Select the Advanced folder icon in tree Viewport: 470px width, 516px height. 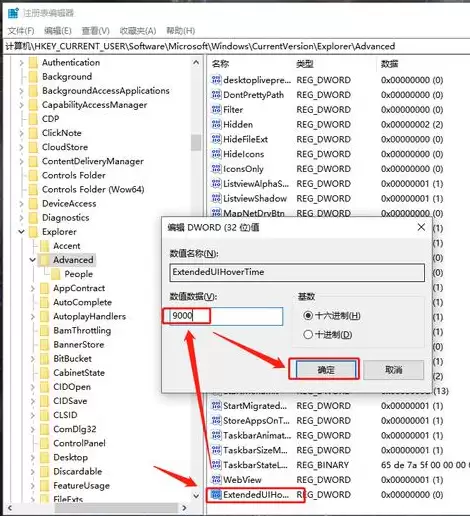45,260
